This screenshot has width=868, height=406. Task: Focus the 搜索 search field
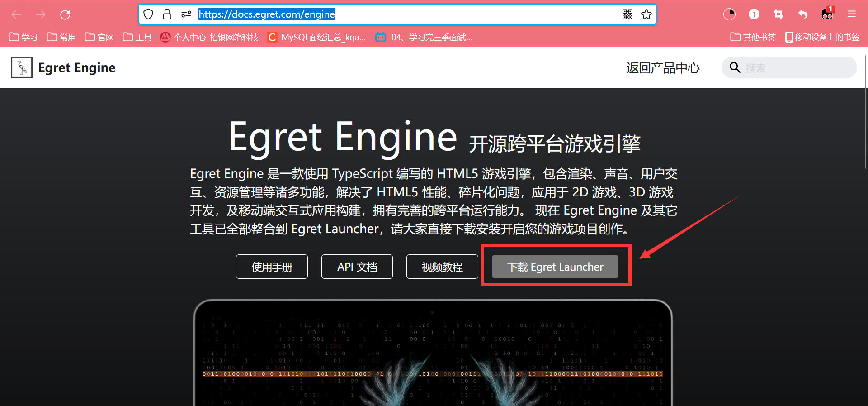[789, 68]
